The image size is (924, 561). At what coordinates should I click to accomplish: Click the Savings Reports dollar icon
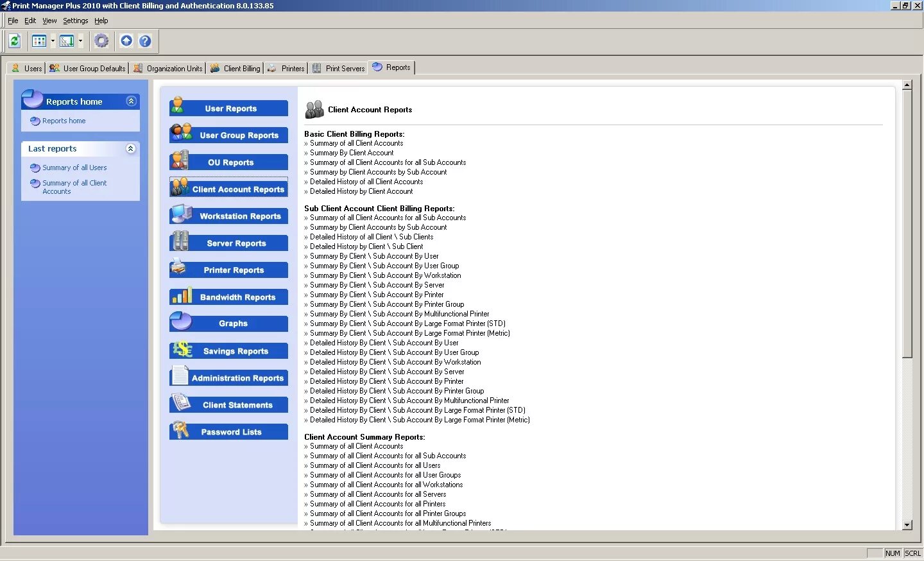click(x=183, y=349)
